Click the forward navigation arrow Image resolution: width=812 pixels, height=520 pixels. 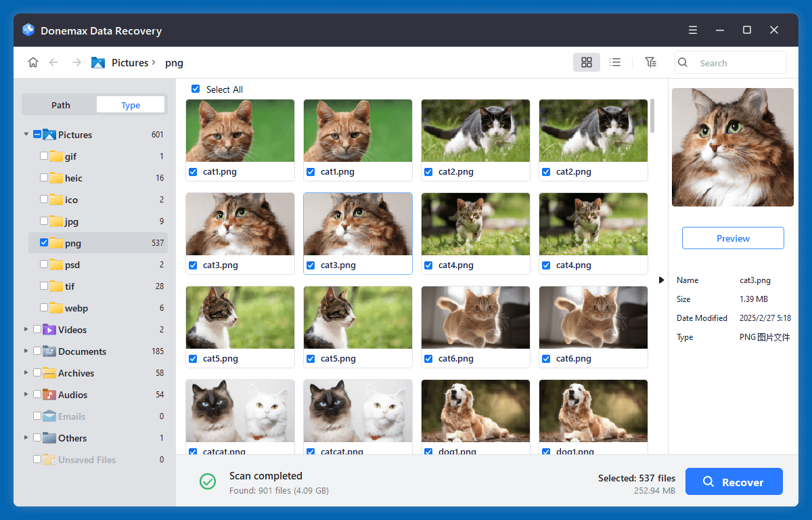click(76, 62)
